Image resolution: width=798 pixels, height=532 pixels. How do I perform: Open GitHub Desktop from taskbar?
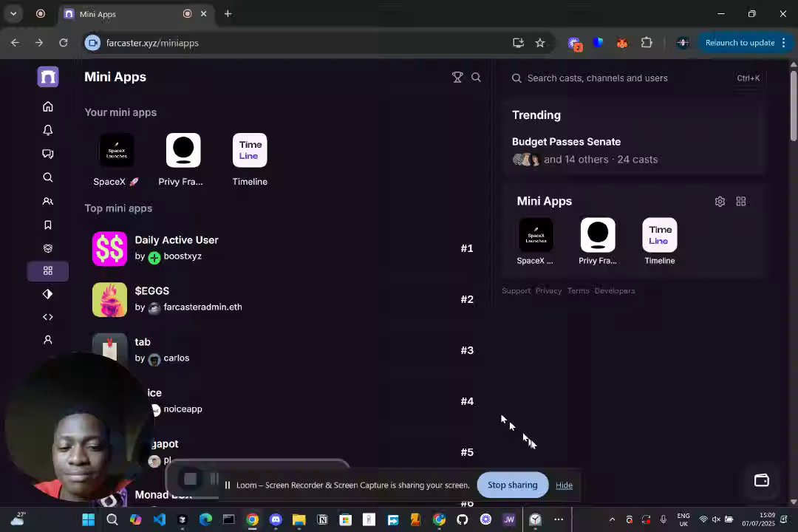tap(462, 519)
